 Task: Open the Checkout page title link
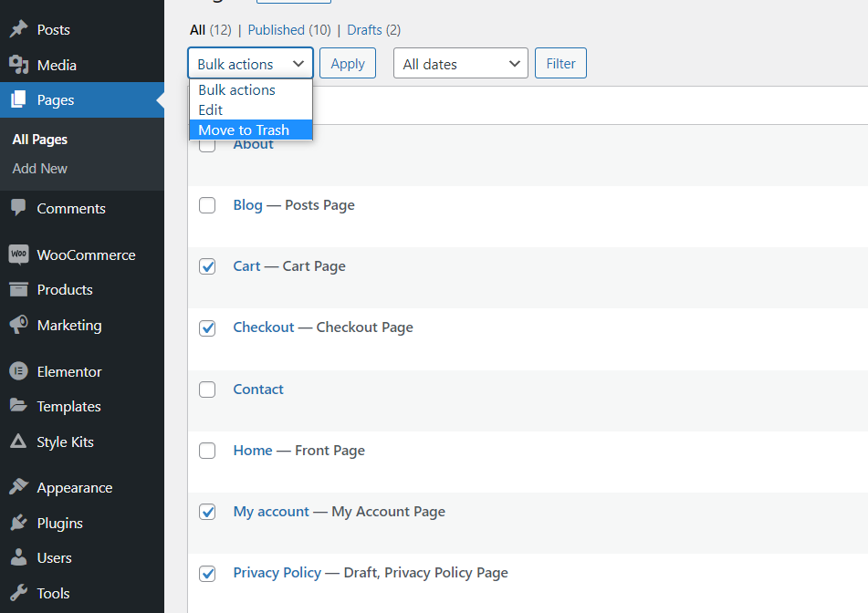click(x=264, y=327)
